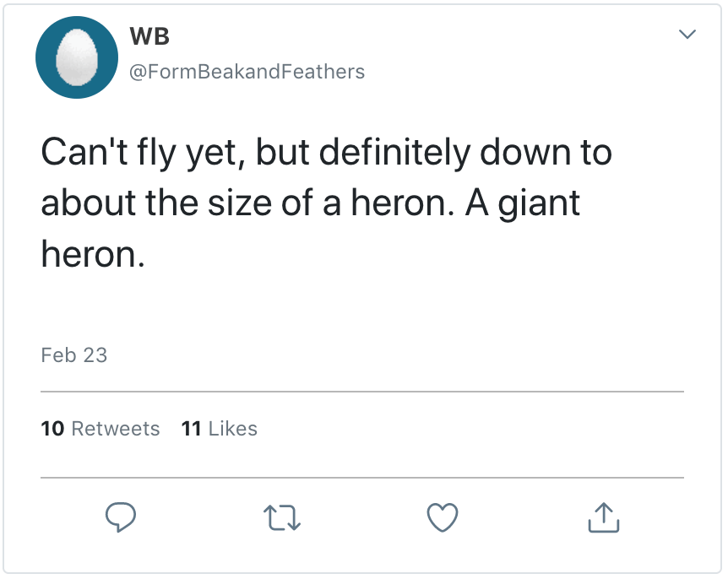Viewport: 728px width, 579px height.
Task: Open the share tweet upload icon
Action: (x=603, y=517)
